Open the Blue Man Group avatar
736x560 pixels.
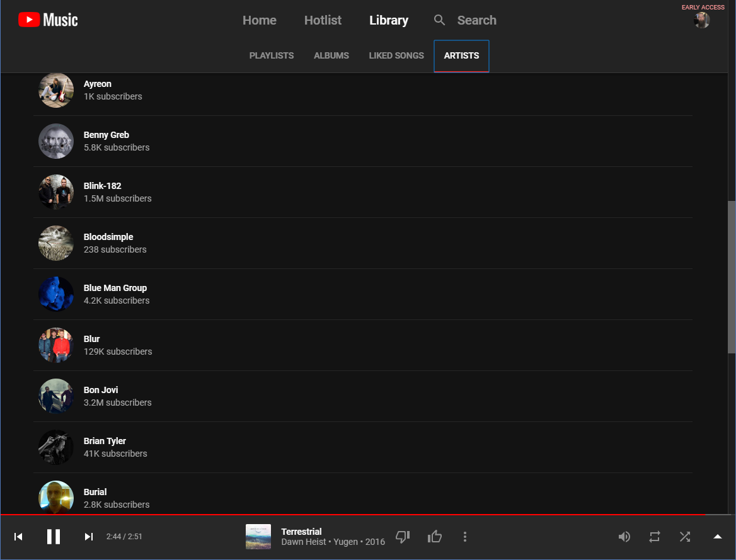click(x=56, y=294)
